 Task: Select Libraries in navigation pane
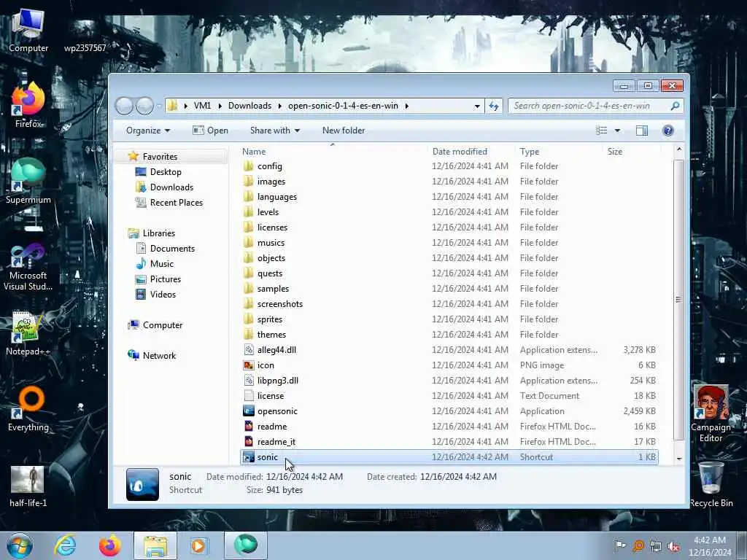pos(158,233)
